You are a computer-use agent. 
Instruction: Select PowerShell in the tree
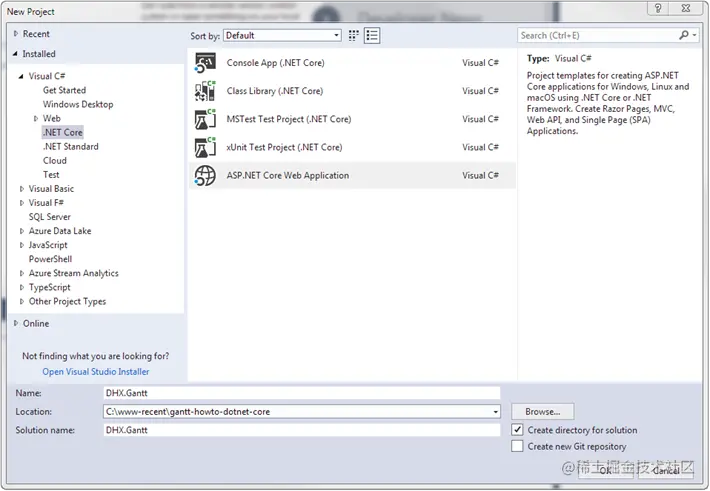50,259
